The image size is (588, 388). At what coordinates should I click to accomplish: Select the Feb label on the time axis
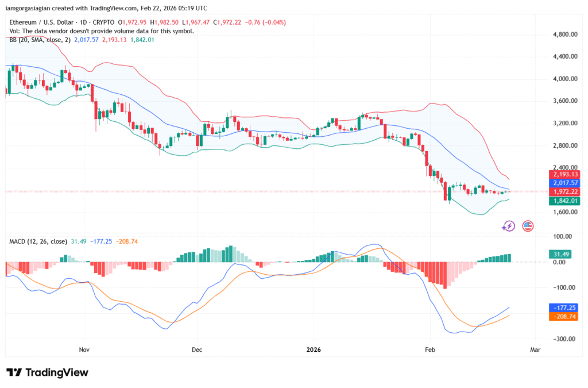pos(430,349)
